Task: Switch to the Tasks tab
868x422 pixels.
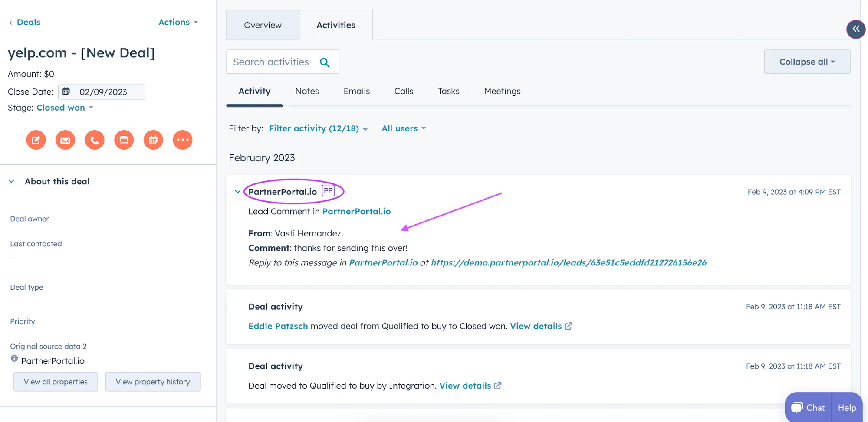Action: pos(448,91)
